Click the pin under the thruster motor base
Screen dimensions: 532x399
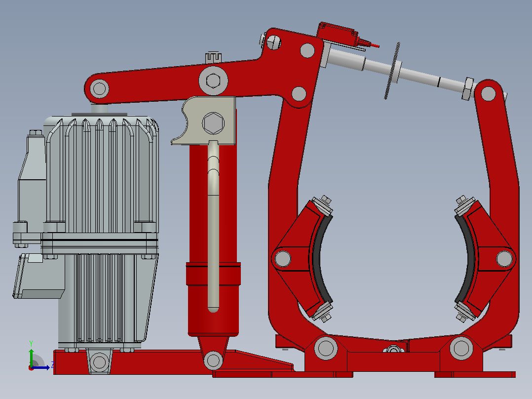click(99, 362)
